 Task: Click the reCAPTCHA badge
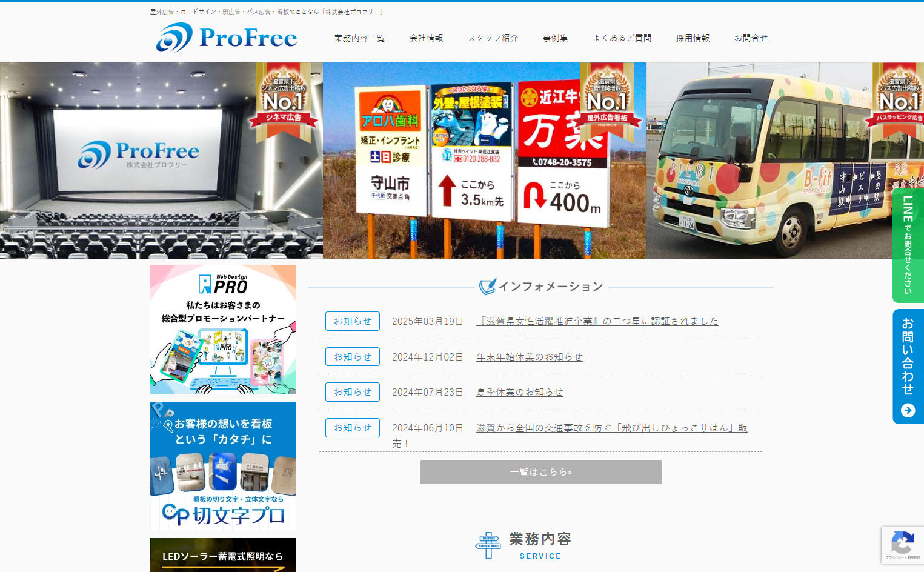(903, 545)
